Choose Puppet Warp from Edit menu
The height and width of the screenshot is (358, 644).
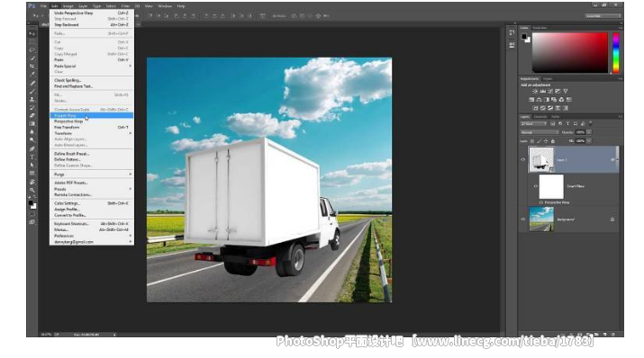[x=92, y=116]
